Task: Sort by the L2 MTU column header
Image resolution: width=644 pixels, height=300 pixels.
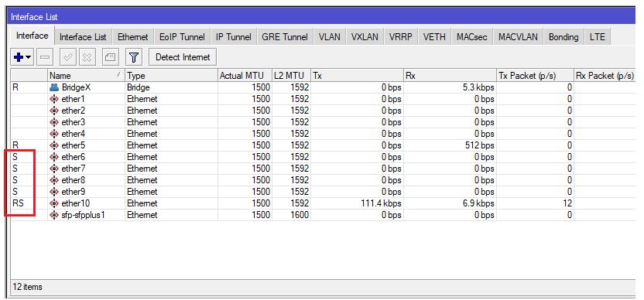Action: coord(291,76)
